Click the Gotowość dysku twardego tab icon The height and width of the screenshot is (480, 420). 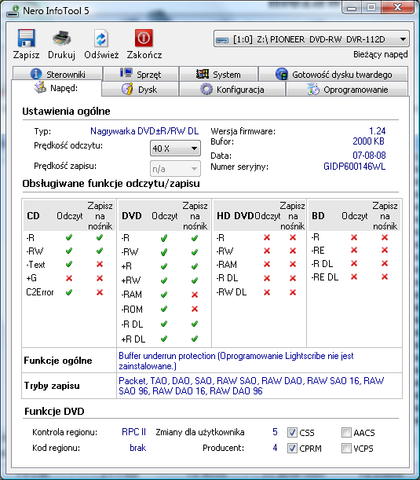click(x=282, y=74)
